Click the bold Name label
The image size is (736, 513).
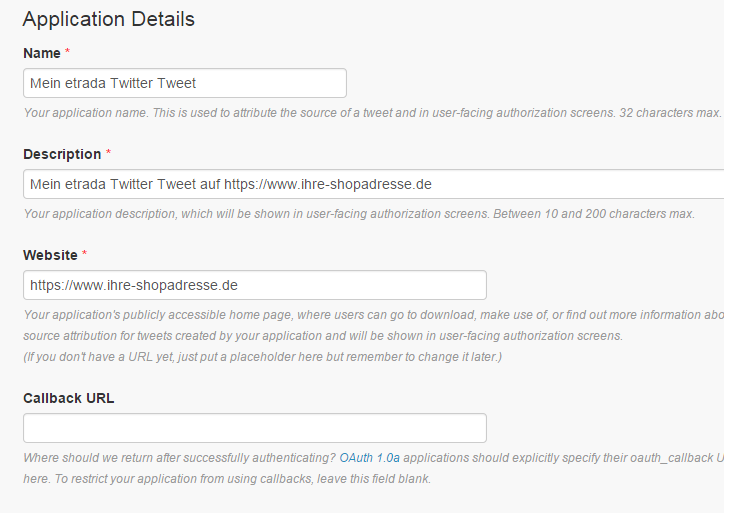click(41, 51)
